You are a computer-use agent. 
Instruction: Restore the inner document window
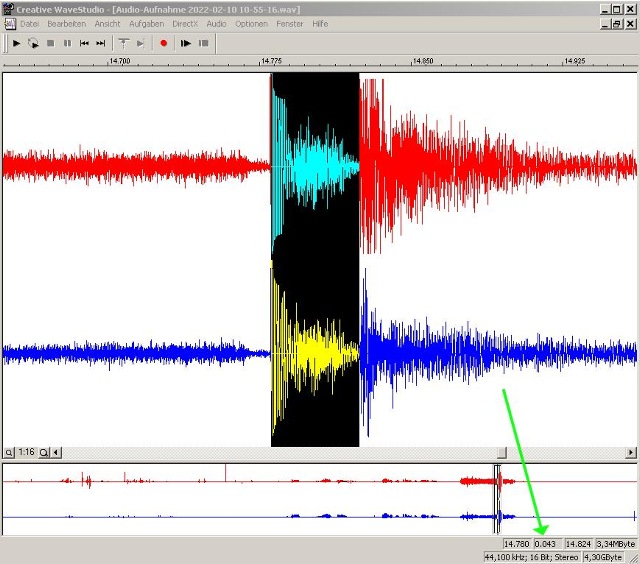[x=617, y=24]
